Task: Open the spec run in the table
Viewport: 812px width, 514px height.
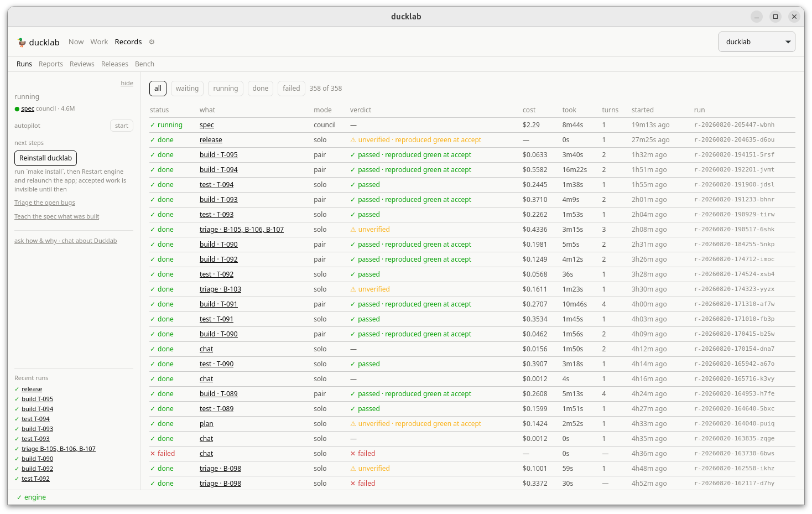Action: click(207, 125)
